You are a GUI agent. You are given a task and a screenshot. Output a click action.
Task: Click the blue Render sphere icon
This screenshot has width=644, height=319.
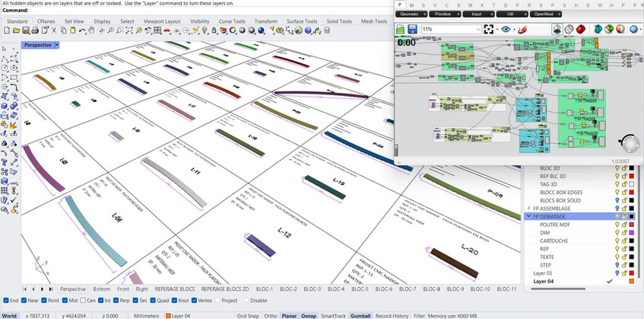coord(261,30)
